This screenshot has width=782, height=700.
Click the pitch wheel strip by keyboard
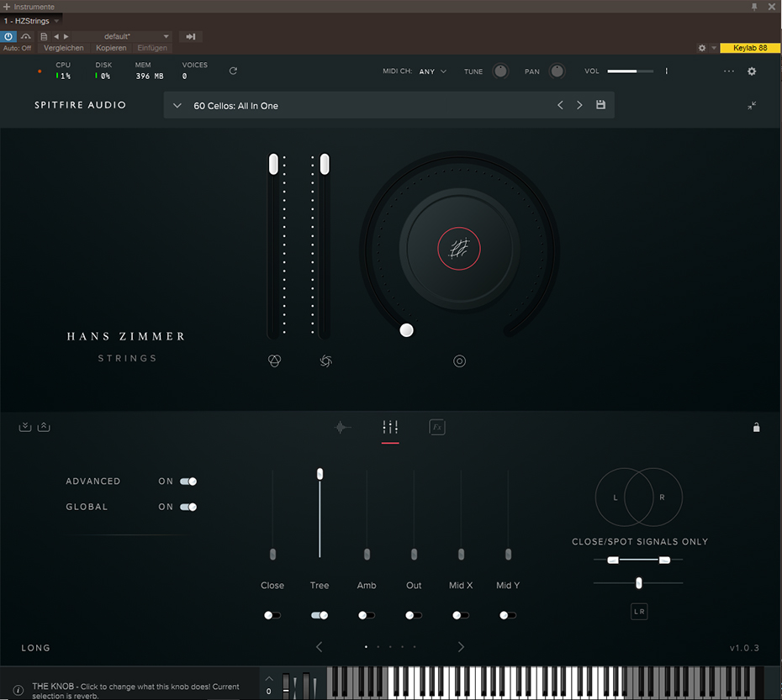[286, 685]
